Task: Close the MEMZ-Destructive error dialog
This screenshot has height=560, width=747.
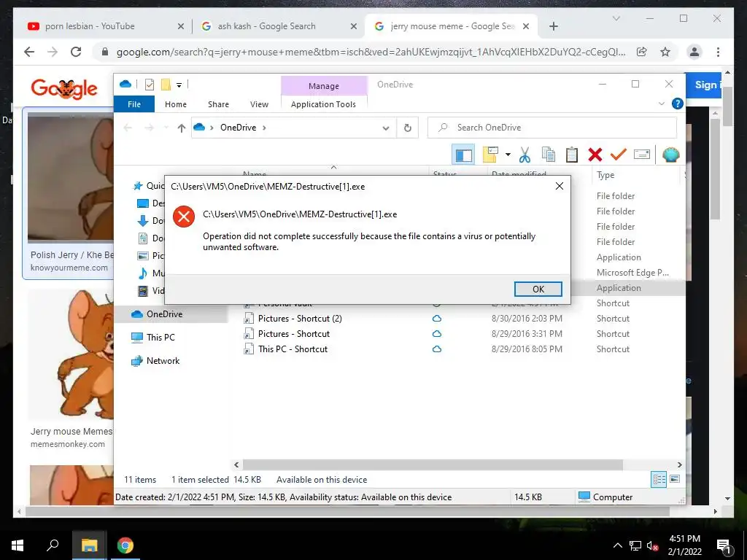Action: [x=560, y=186]
